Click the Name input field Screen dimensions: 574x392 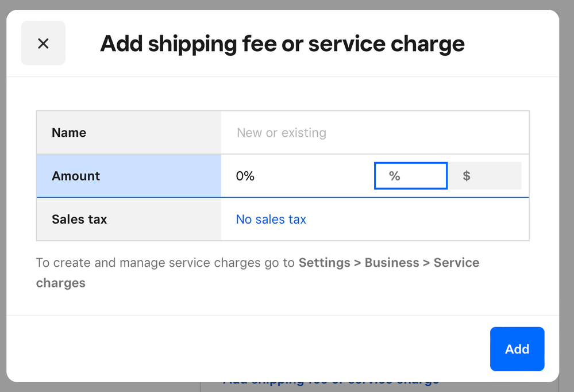tap(373, 133)
